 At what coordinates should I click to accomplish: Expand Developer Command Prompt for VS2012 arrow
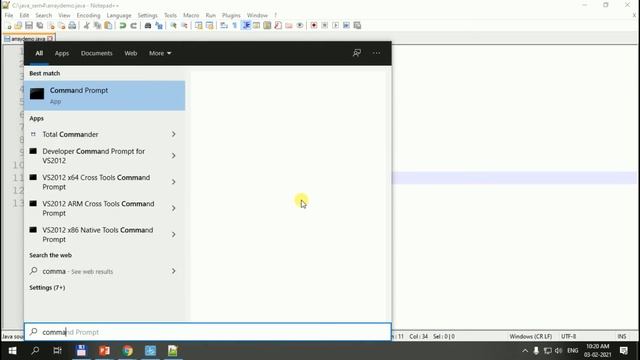[x=173, y=156]
